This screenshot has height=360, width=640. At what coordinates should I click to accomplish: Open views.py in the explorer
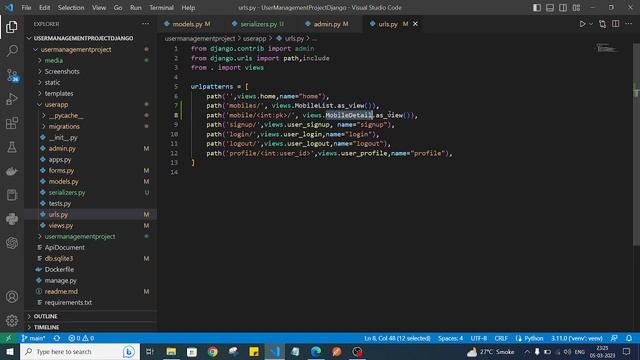(x=61, y=225)
